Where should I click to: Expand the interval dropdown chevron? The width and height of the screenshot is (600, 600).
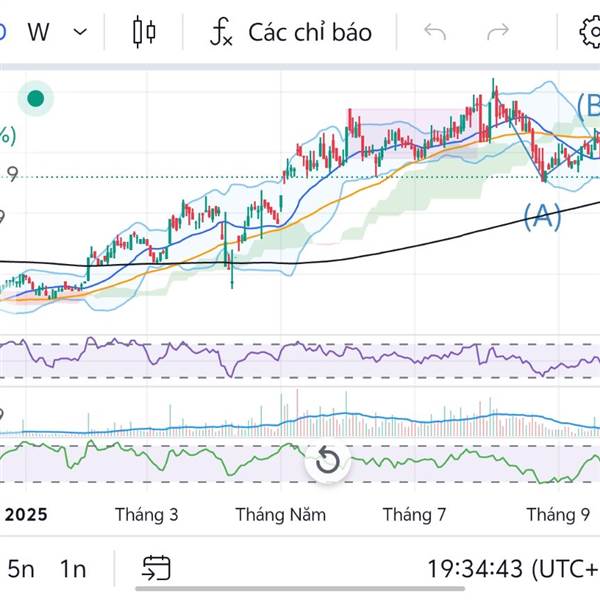(x=81, y=32)
